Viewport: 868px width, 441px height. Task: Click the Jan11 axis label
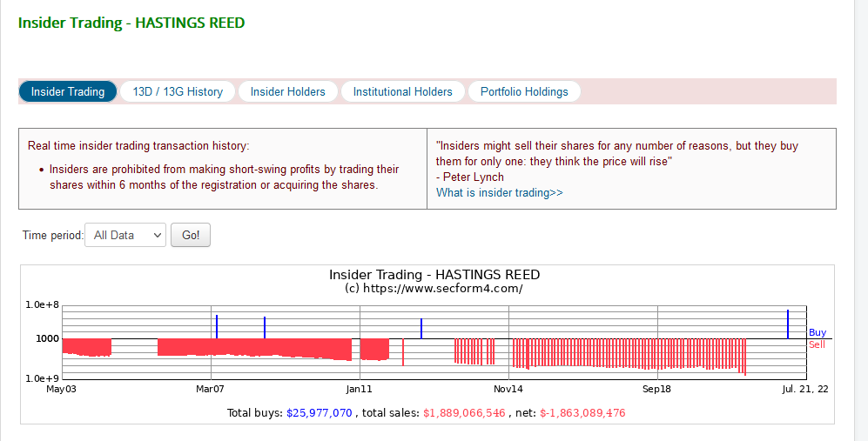pos(360,389)
